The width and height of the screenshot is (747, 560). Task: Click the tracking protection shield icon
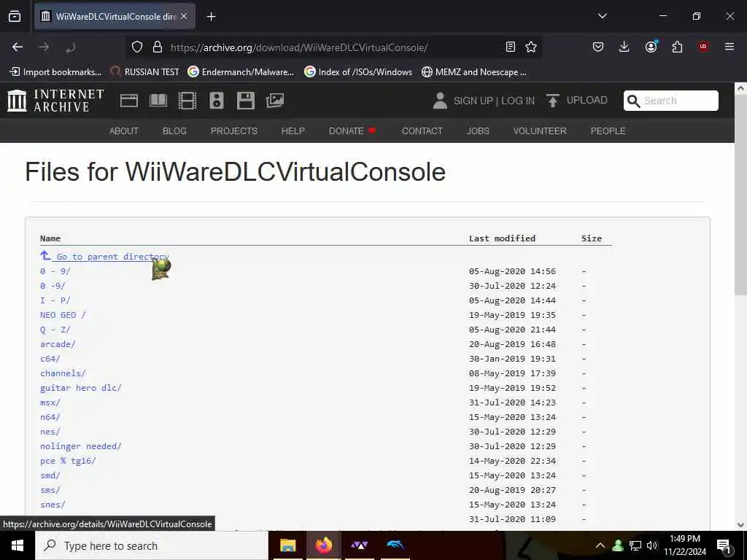[x=137, y=47]
